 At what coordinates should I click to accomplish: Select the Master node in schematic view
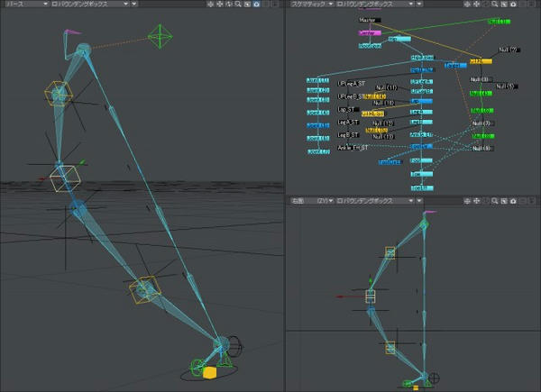[x=370, y=20]
